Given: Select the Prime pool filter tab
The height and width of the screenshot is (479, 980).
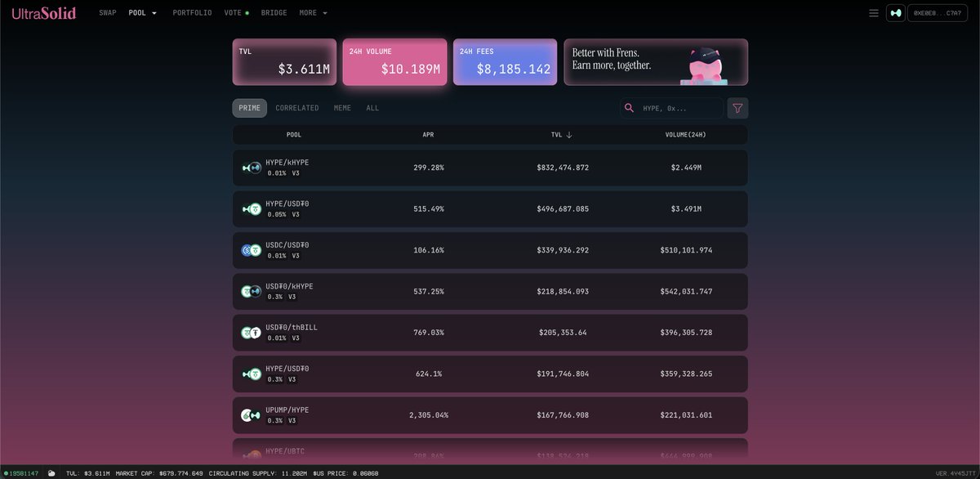Looking at the screenshot, I should (249, 108).
